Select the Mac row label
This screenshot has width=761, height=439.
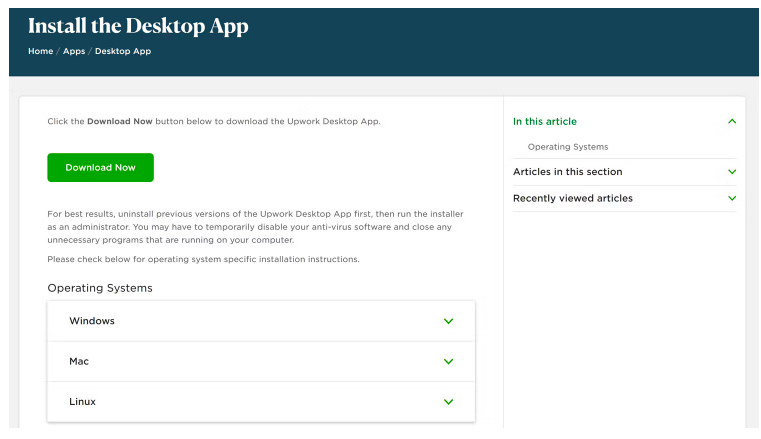(x=79, y=361)
